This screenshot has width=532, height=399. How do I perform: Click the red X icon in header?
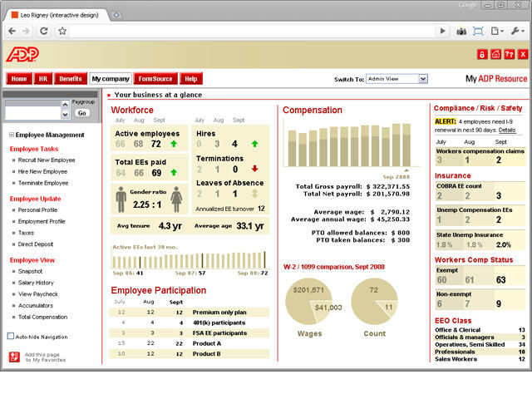523,54
